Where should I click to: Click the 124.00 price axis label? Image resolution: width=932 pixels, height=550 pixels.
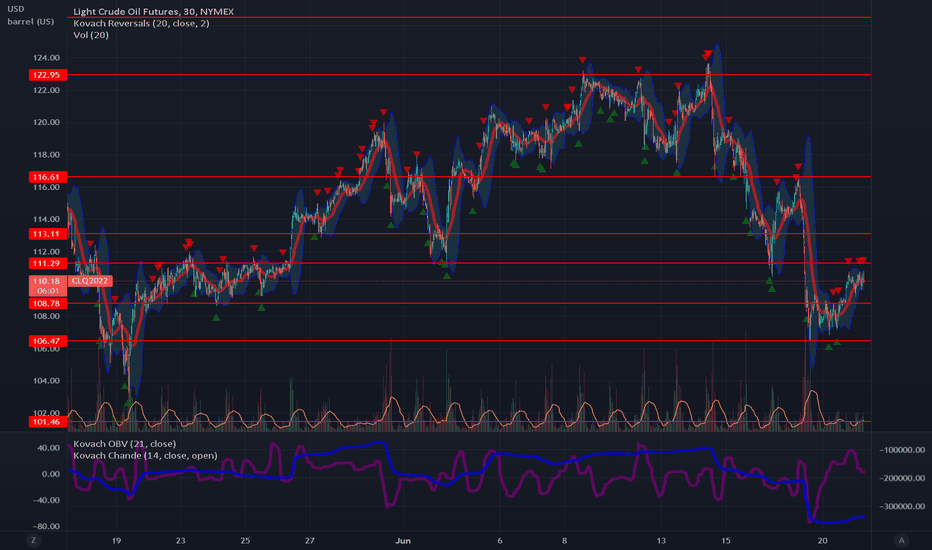coord(46,58)
